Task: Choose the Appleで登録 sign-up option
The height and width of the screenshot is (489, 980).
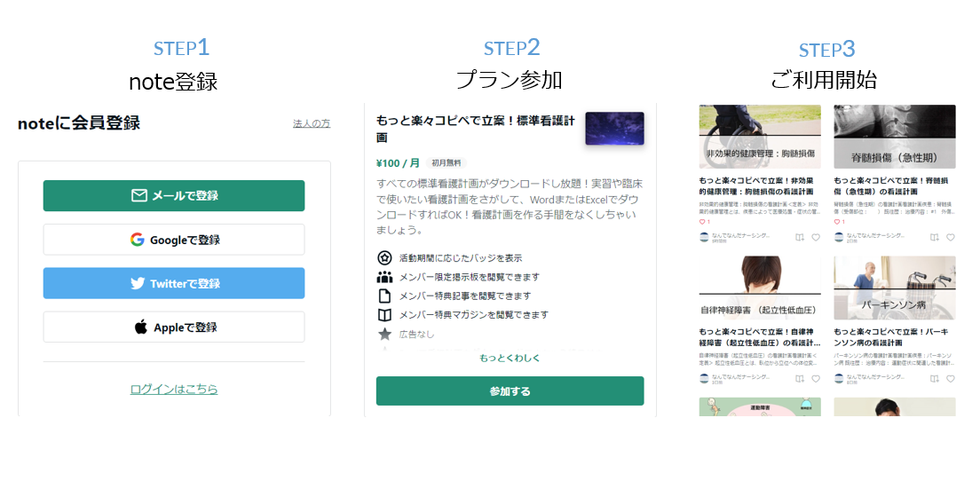Action: coord(174,327)
